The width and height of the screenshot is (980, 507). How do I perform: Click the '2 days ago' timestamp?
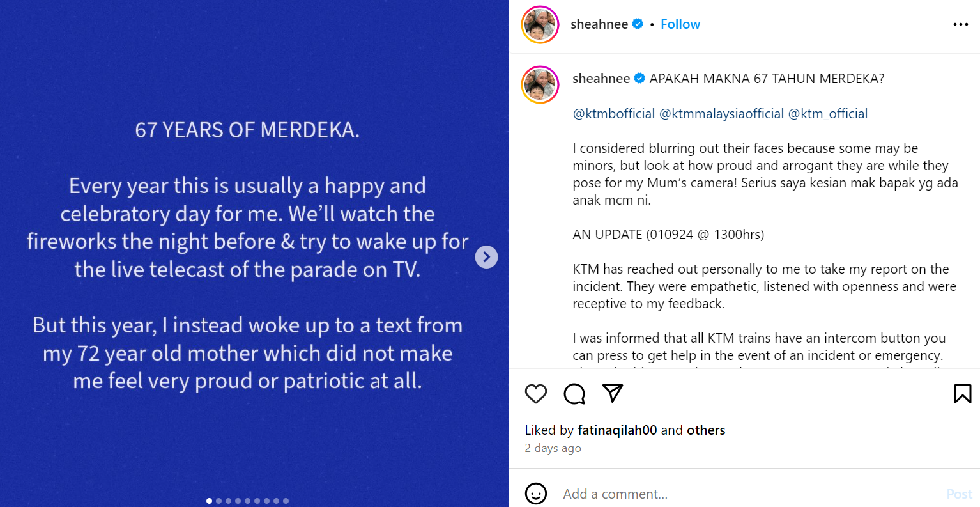pos(553,448)
